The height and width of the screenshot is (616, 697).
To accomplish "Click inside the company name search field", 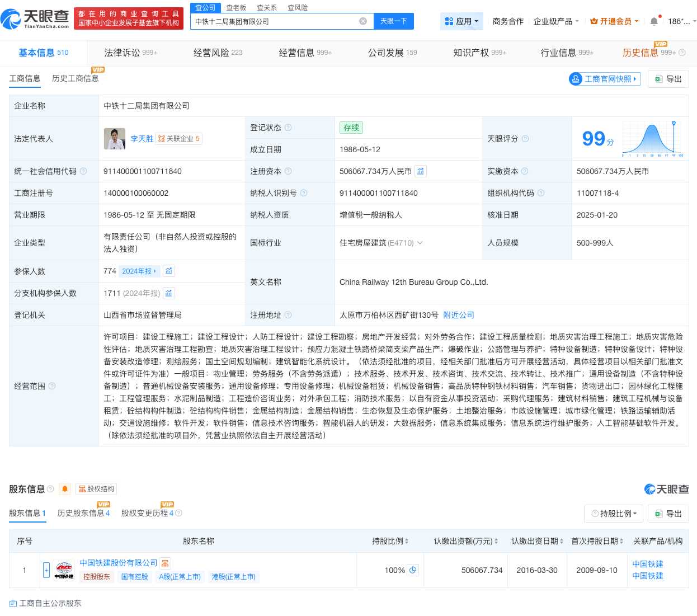I will coord(280,21).
